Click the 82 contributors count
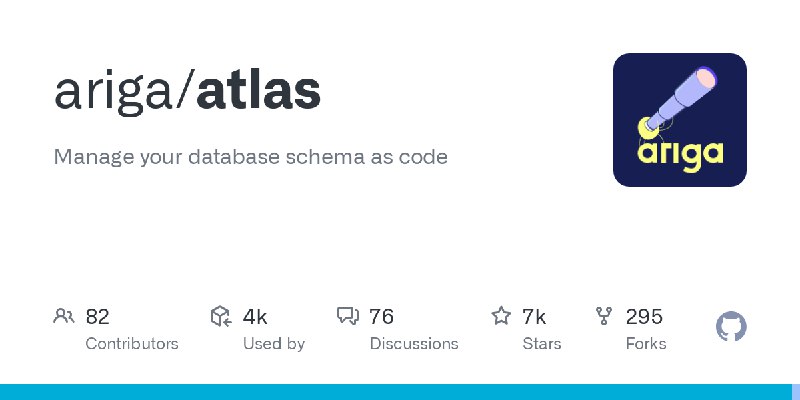Image resolution: width=800 pixels, height=400 pixels. (x=97, y=317)
